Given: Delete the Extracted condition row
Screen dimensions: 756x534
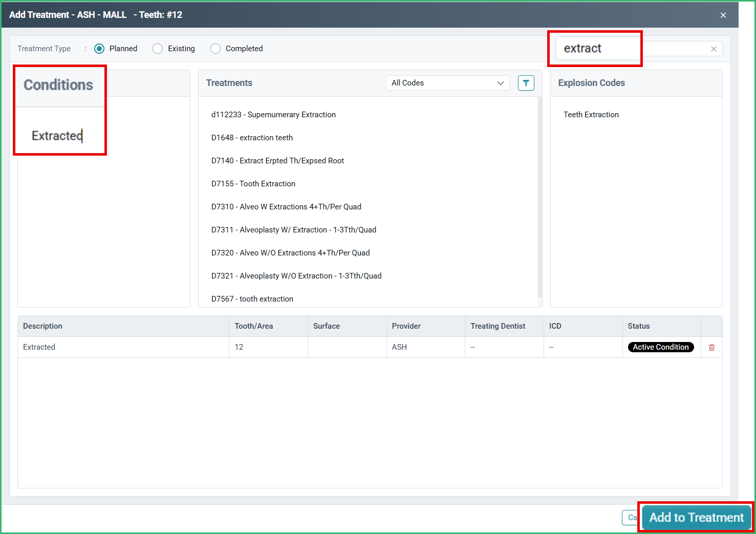Looking at the screenshot, I should 711,347.
